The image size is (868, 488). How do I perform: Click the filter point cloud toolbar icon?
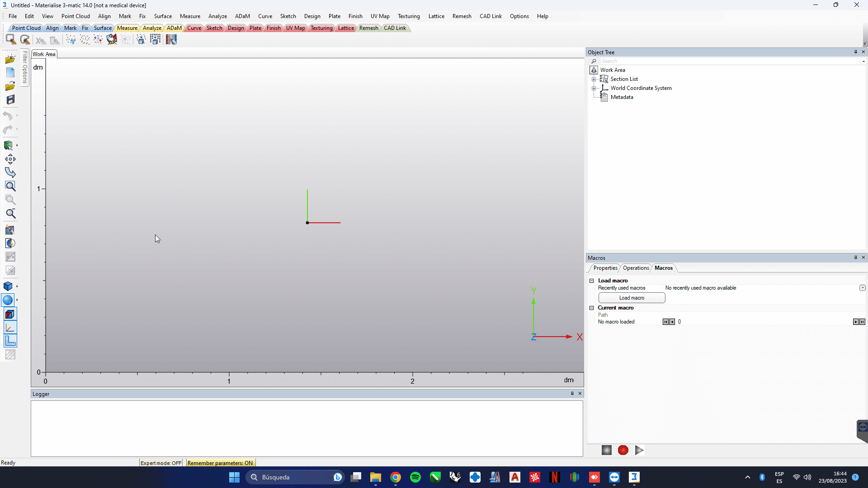pos(71,40)
